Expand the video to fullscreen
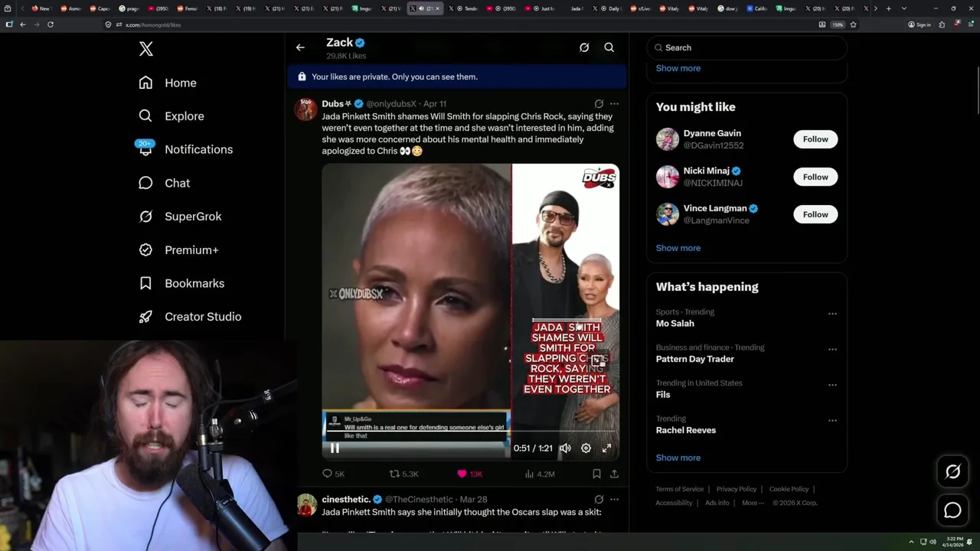980x551 pixels. coord(606,448)
